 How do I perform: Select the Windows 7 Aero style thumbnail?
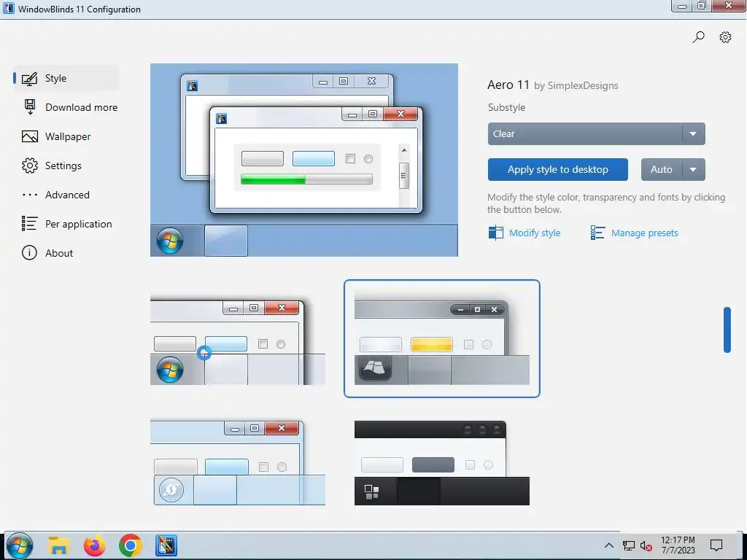click(238, 340)
